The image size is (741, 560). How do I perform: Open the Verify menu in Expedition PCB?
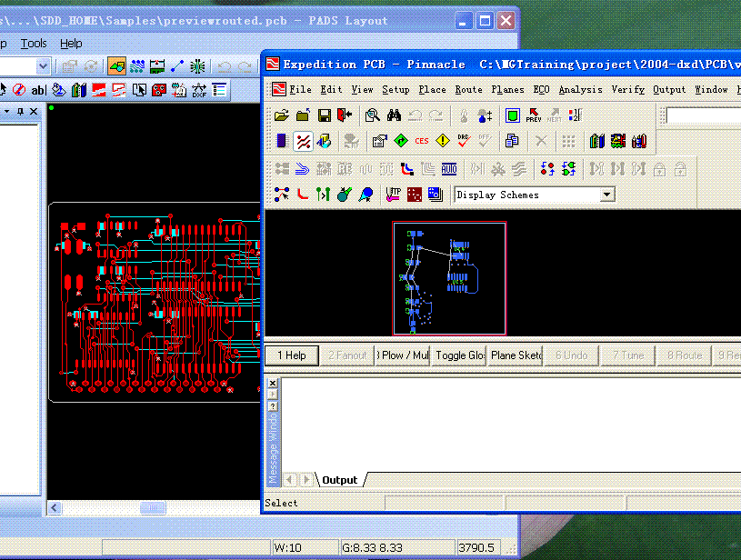pyautogui.click(x=627, y=89)
